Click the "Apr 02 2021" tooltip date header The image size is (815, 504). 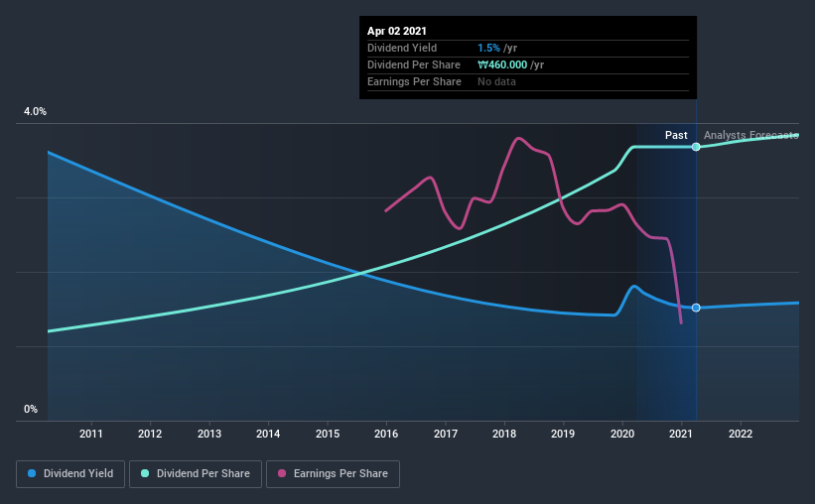point(397,32)
